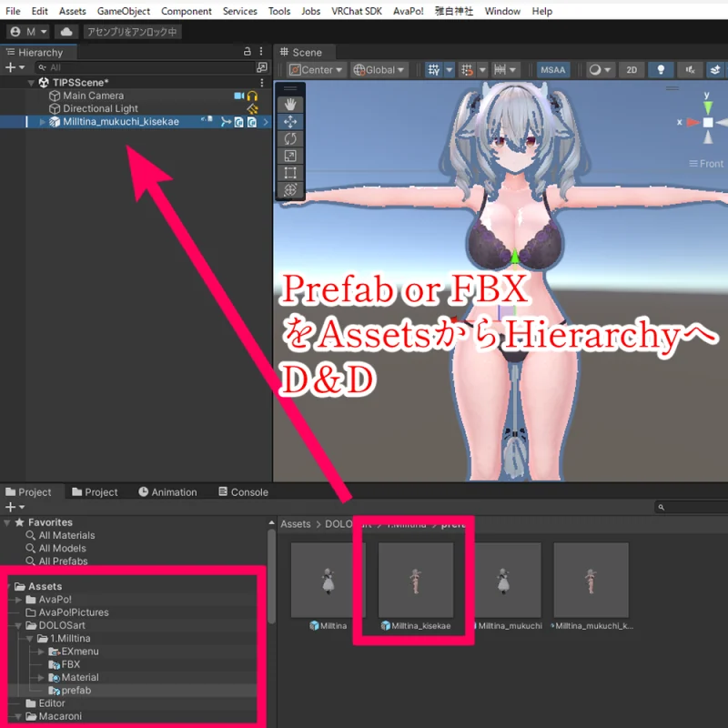The height and width of the screenshot is (728, 728).
Task: Open the Hierarchy create plus dropdown
Action: click(x=15, y=67)
